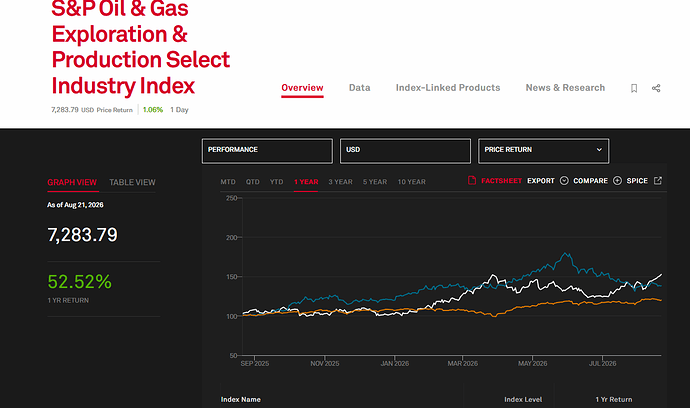Open the Price Return dropdown
Screen dimensions: 690x408
click(543, 151)
